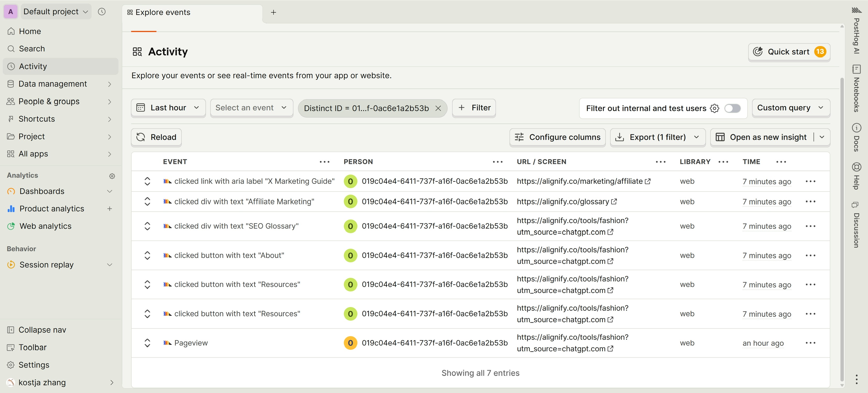Expand the "About" button click event row
Image resolution: width=868 pixels, height=393 pixels.
(x=147, y=255)
